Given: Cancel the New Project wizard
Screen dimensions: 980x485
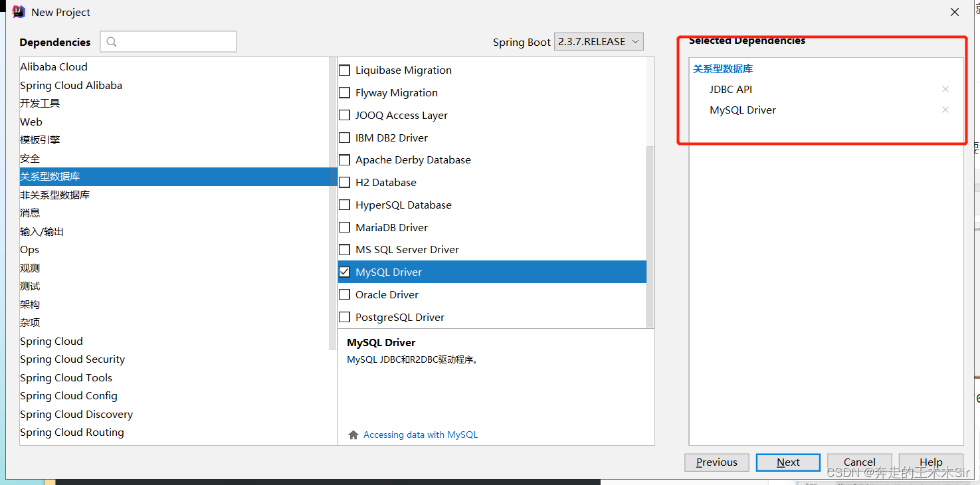Looking at the screenshot, I should coord(860,462).
